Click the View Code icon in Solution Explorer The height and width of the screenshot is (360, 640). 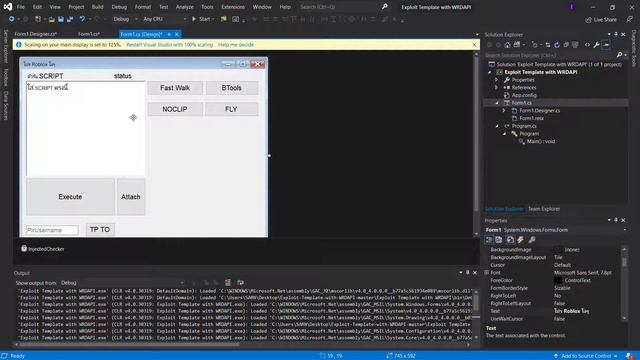[x=587, y=45]
